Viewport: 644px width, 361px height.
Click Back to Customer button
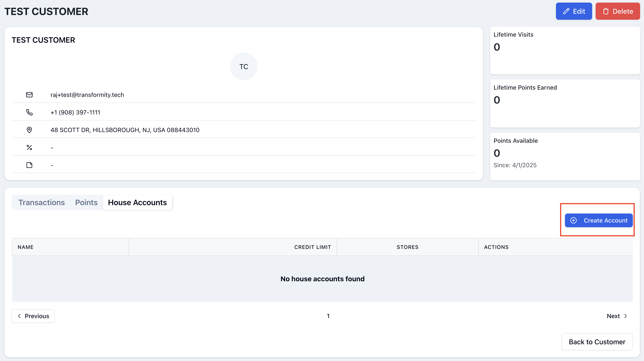597,342
